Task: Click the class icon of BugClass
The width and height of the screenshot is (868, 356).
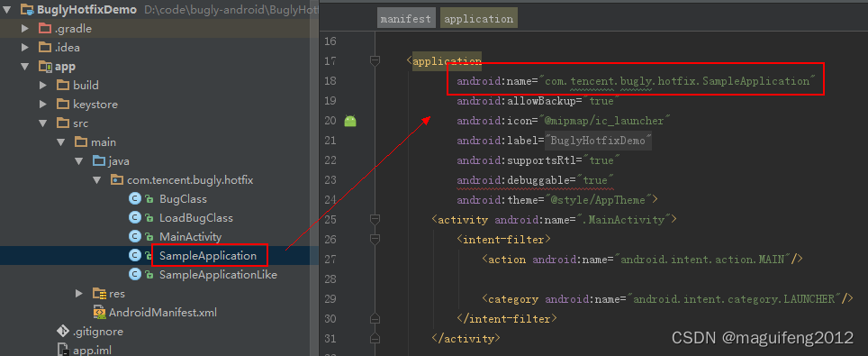Action: 134,198
